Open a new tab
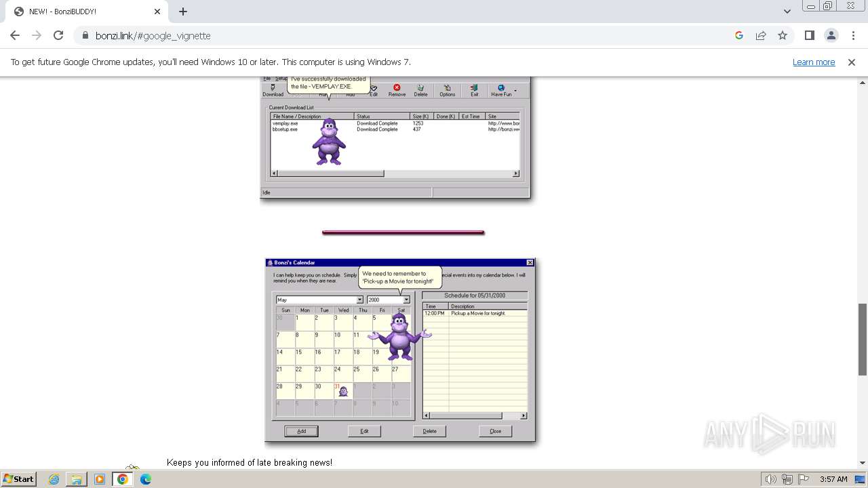The height and width of the screenshot is (488, 868). 183,12
